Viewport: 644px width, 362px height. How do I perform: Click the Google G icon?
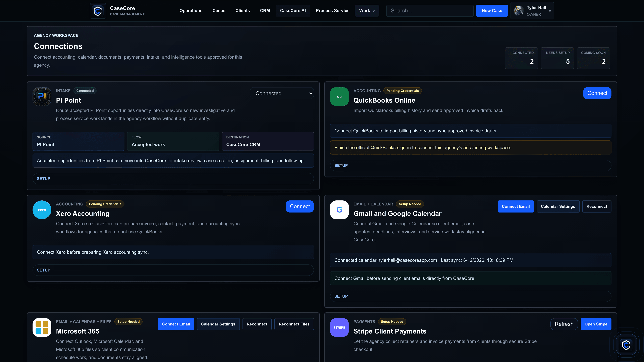tap(339, 210)
